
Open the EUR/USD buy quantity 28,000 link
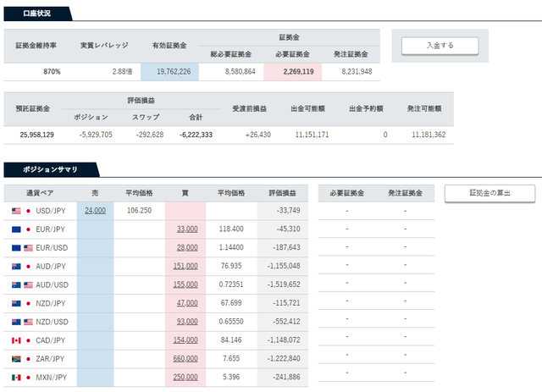click(187, 247)
